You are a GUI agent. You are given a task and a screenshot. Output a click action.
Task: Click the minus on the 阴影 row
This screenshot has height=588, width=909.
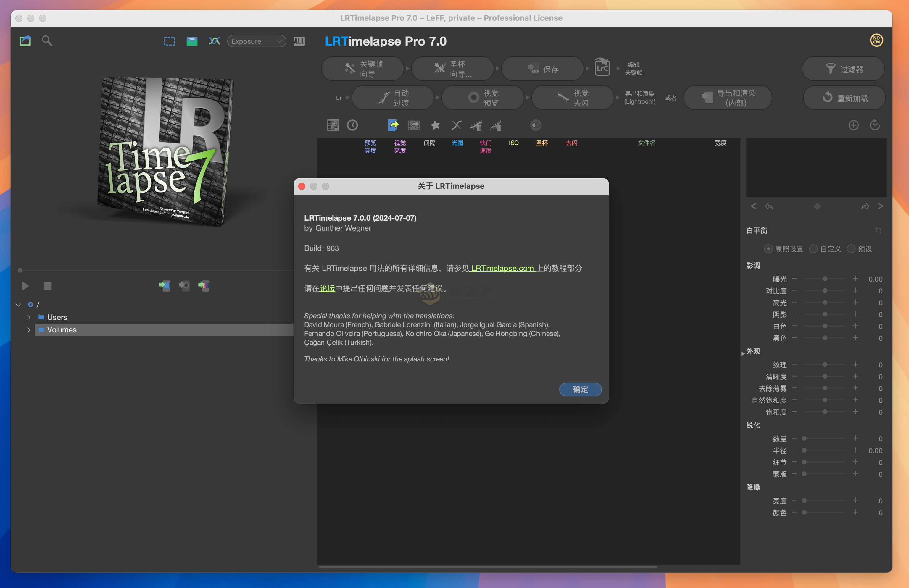(794, 314)
